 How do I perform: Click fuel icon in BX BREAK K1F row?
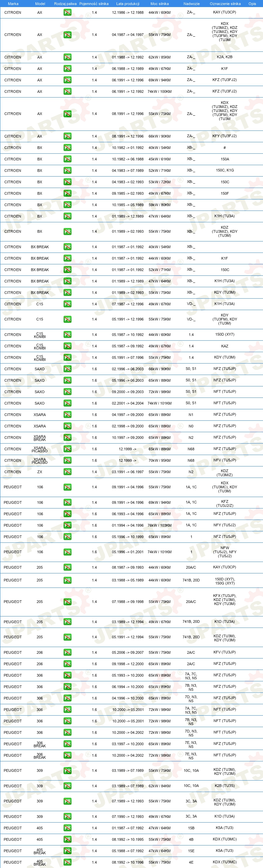point(68,258)
